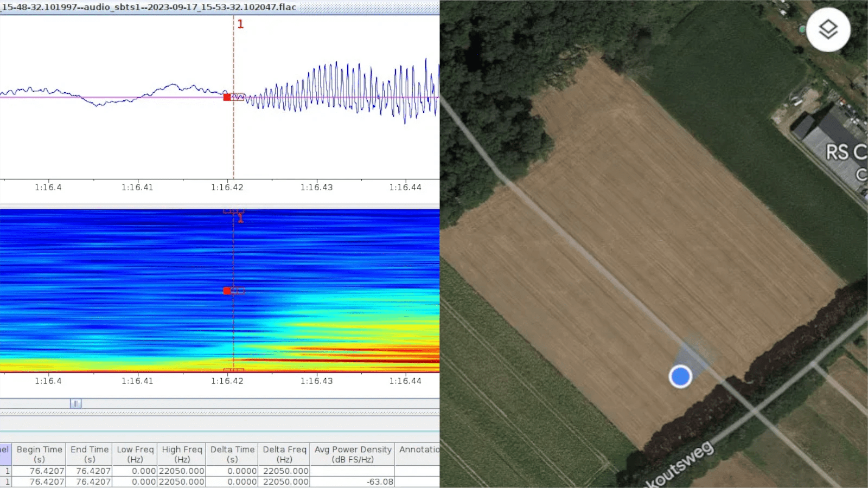Click the Delta Freq column header
Screen dimensions: 868x488
click(x=284, y=454)
